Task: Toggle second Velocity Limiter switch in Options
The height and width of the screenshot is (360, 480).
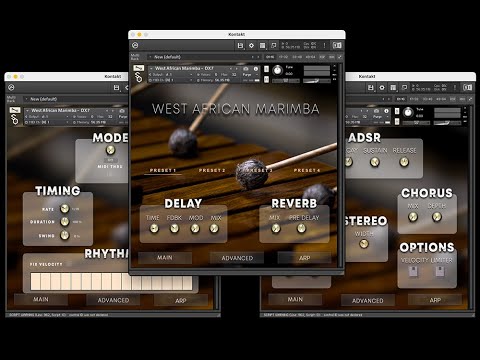Action: [440, 271]
